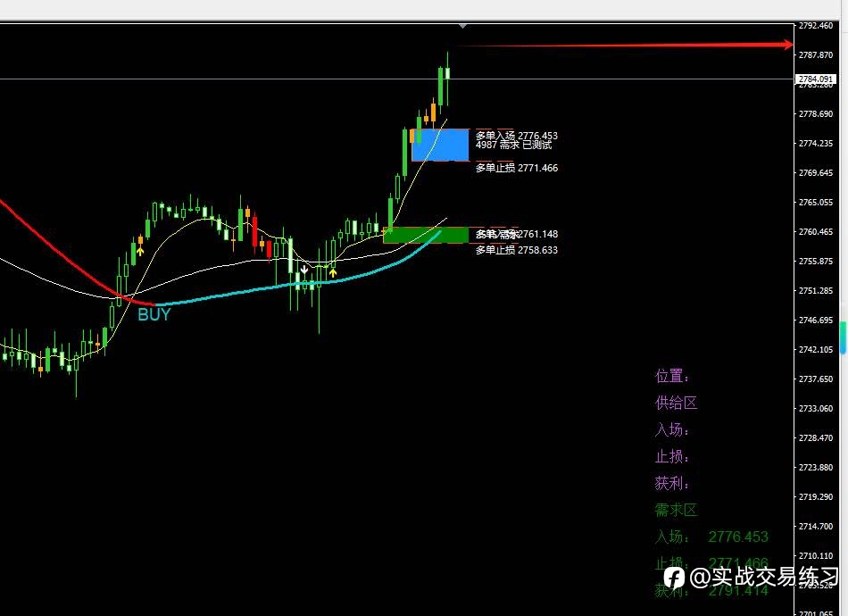Click the green 需求区 heading
Image resolution: width=848 pixels, height=616 pixels.
(676, 510)
